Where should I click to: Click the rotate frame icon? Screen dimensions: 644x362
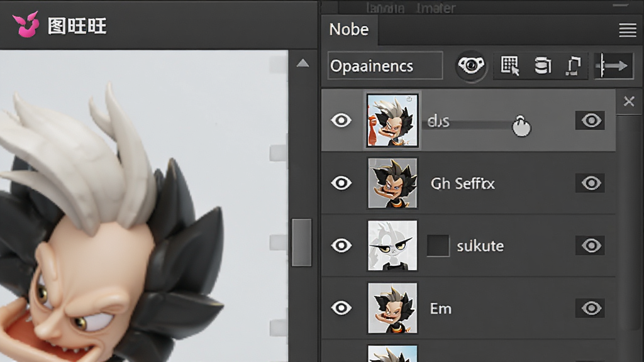pos(574,65)
